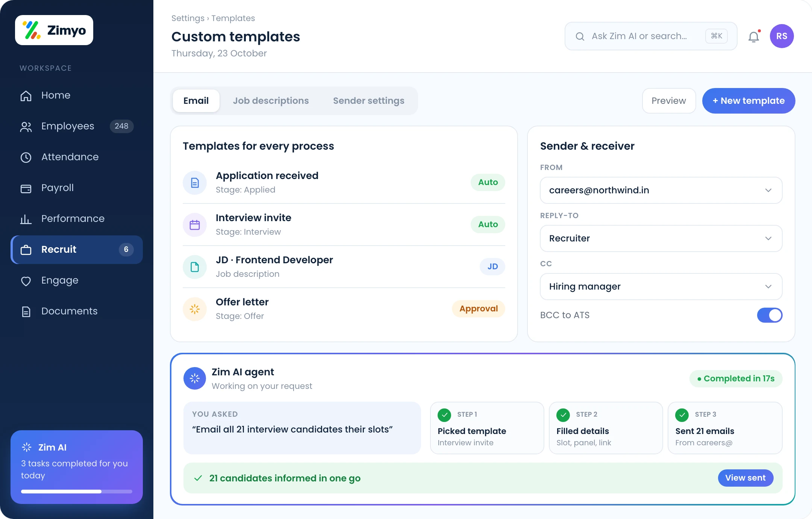Expand chevron on Recruiter field

pos(768,238)
